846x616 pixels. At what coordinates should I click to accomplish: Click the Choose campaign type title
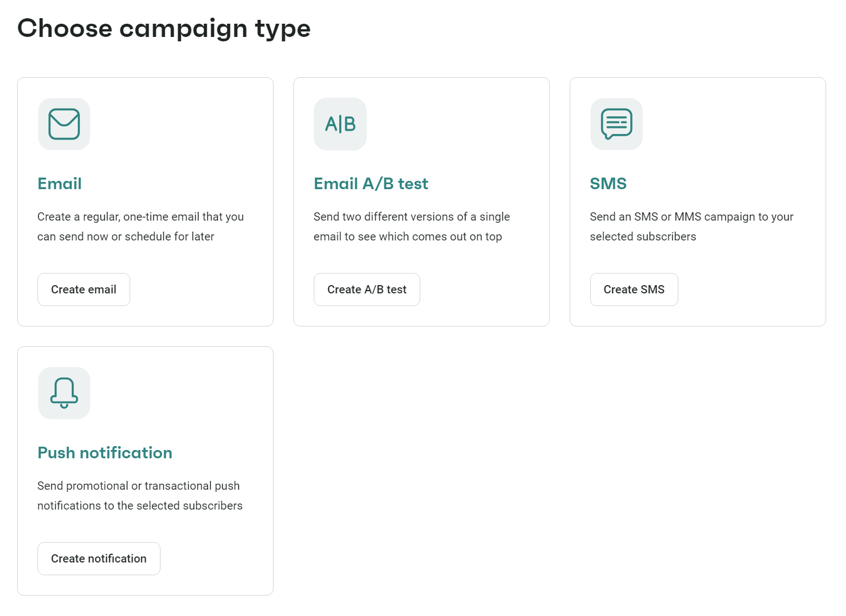click(164, 28)
